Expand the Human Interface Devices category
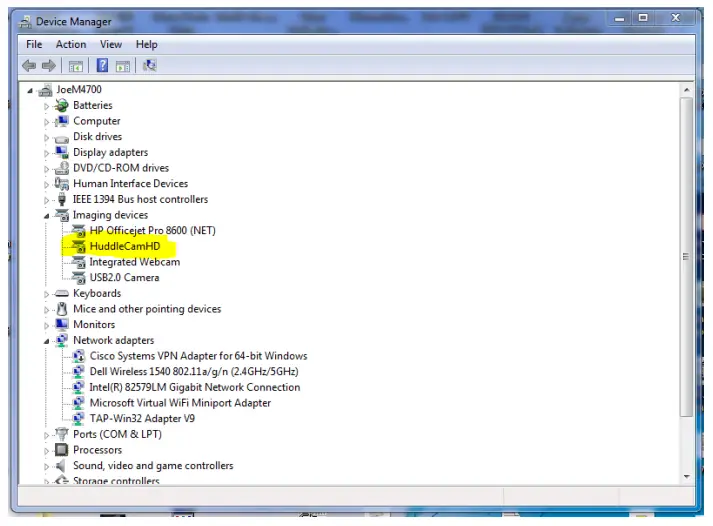This screenshot has height=526, width=713. pyautogui.click(x=46, y=185)
